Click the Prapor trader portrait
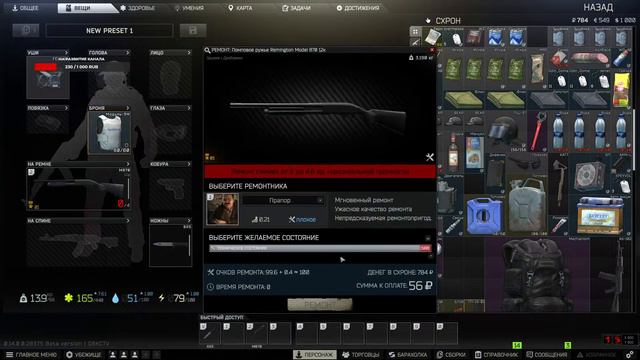 tap(222, 209)
